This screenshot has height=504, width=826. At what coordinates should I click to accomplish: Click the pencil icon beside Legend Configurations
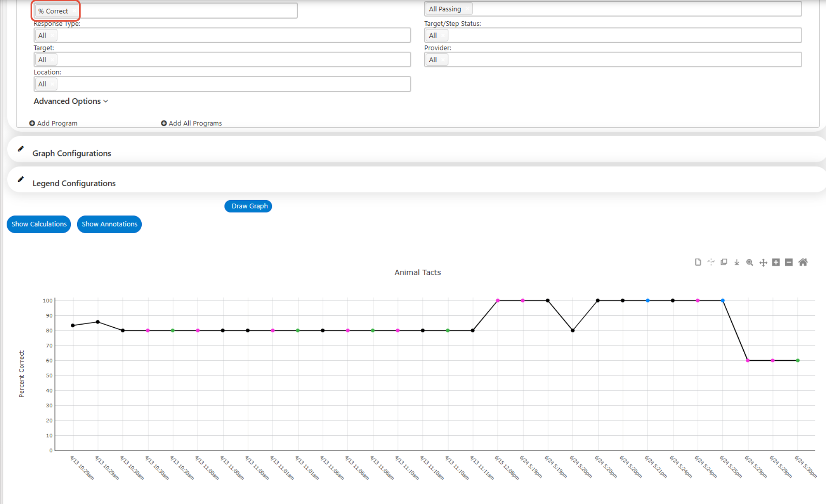[21, 179]
